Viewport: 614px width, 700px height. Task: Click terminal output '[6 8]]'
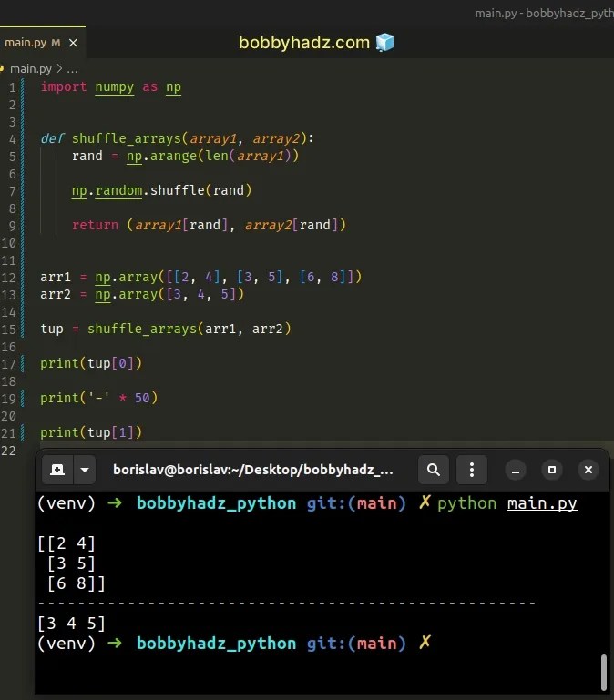point(77,583)
